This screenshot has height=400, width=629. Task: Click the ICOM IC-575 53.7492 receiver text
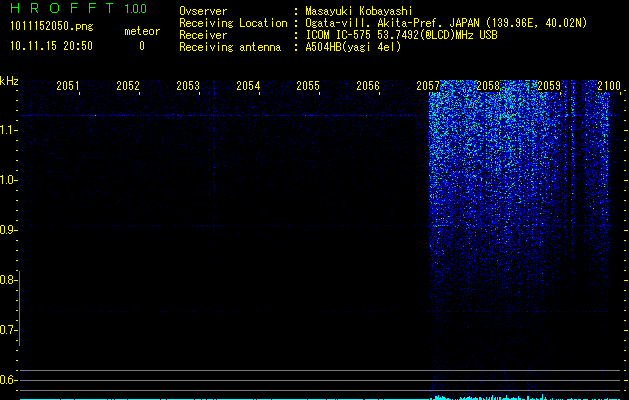401,35
